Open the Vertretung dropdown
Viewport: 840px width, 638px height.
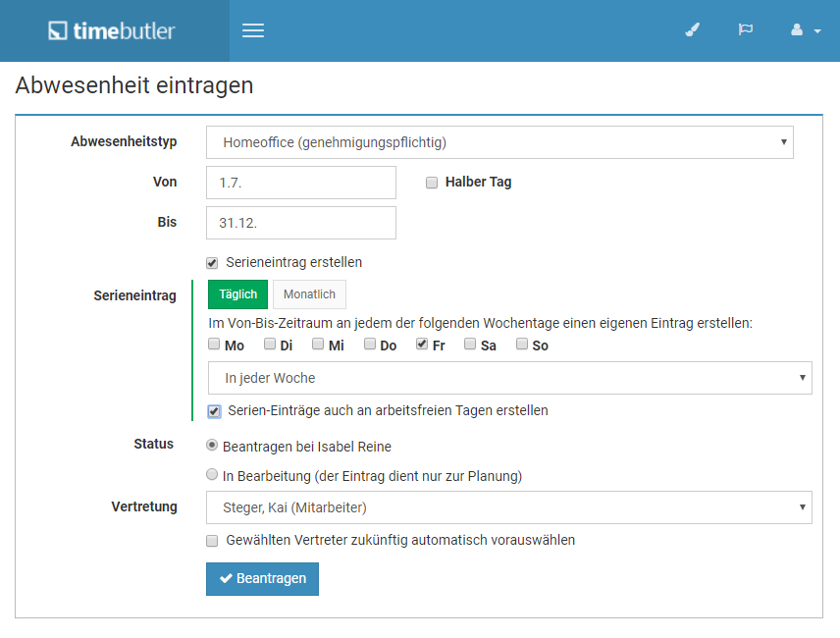click(509, 507)
